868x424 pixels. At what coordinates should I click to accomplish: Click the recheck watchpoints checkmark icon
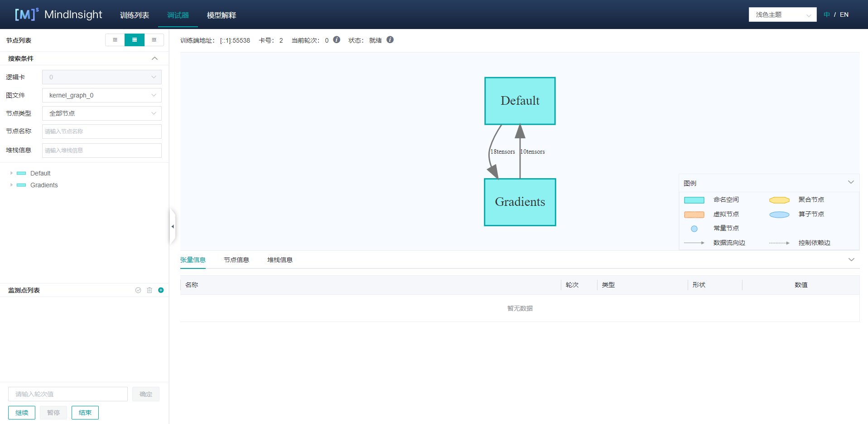[x=138, y=290]
